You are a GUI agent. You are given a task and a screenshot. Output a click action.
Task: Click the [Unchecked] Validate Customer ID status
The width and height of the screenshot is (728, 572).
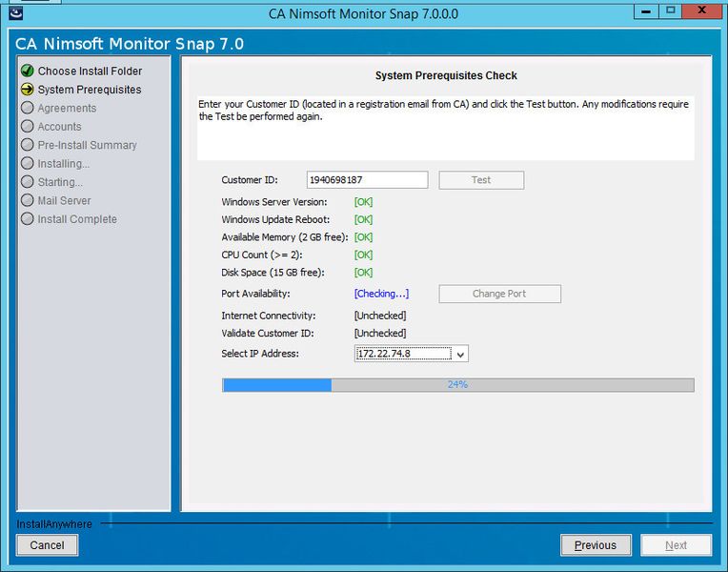(380, 334)
